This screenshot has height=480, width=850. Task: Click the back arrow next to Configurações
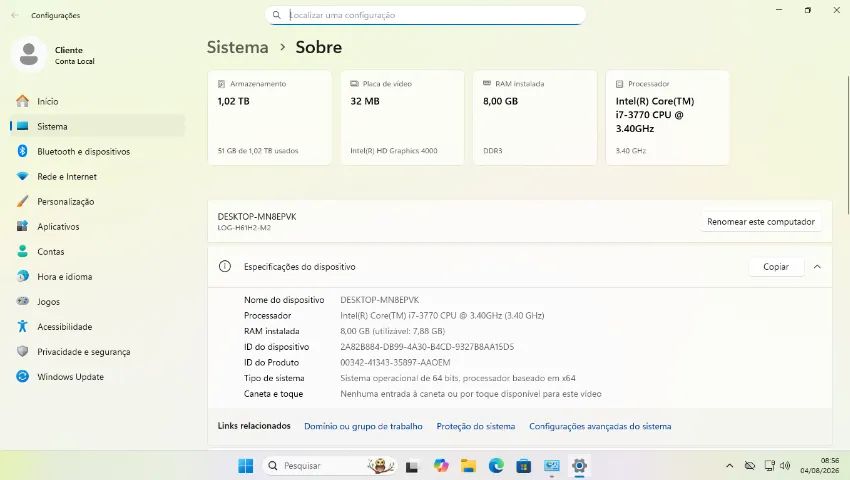[15, 15]
